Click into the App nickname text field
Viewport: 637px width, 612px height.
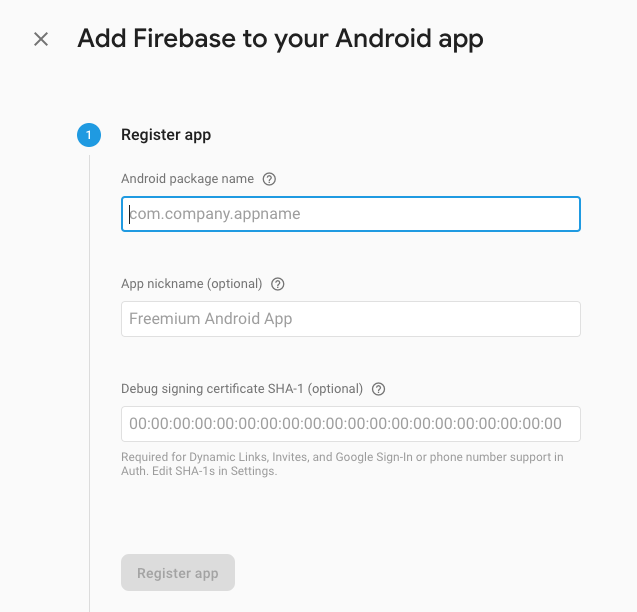[350, 319]
